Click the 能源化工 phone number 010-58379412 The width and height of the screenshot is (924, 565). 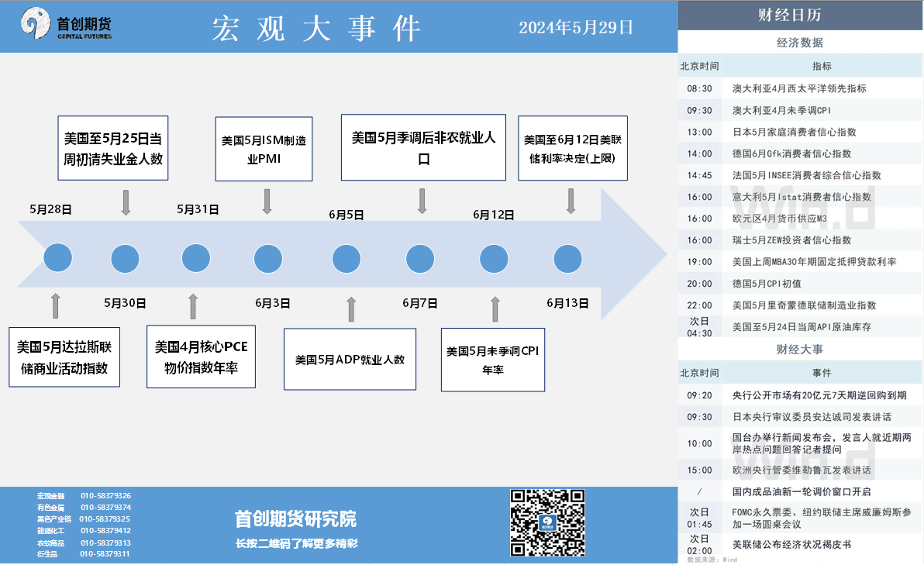106,531
